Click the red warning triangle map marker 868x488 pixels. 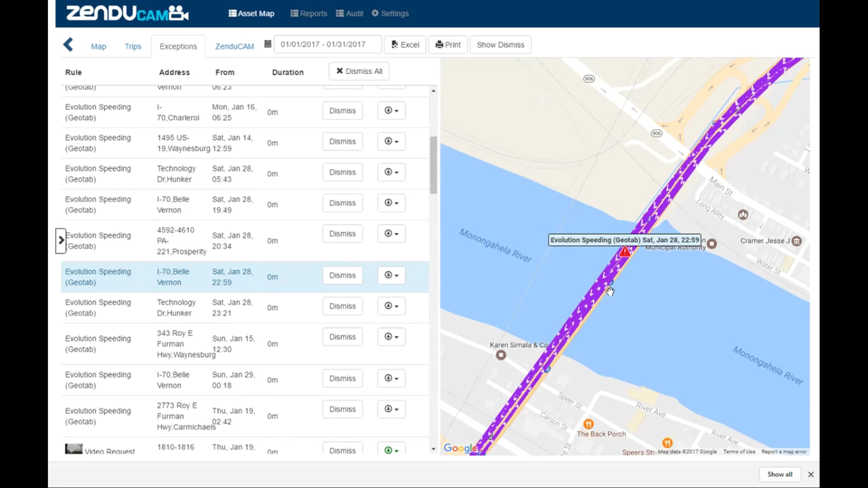[625, 252]
